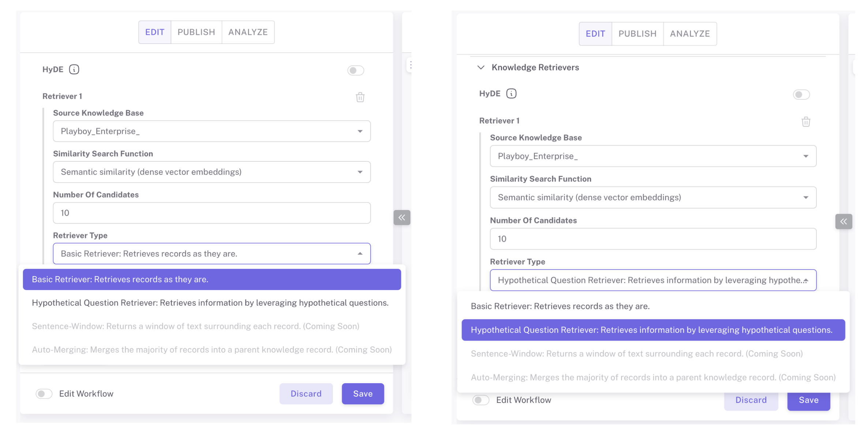Select Hypothetical Question Retriever option in left list
Screen dimensions: 868x433
click(x=210, y=303)
